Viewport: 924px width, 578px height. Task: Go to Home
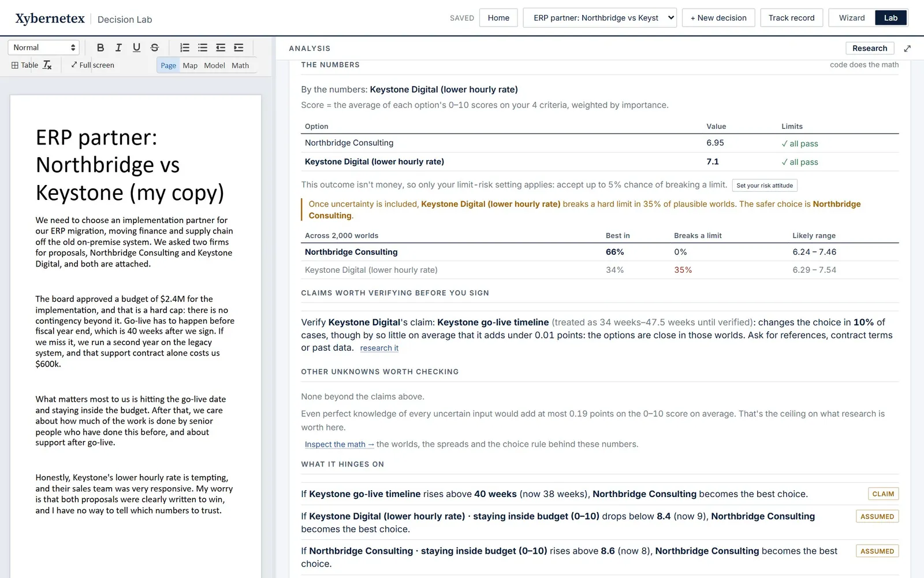click(498, 18)
